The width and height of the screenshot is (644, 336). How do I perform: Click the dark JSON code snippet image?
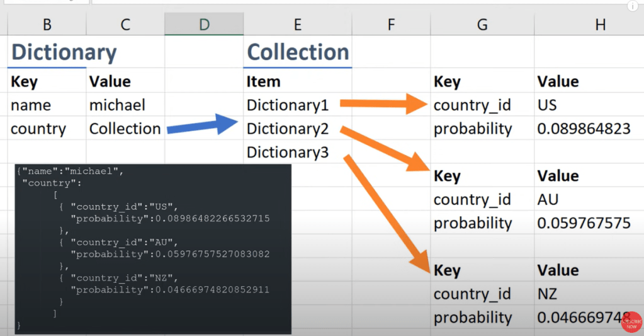pyautogui.click(x=153, y=249)
